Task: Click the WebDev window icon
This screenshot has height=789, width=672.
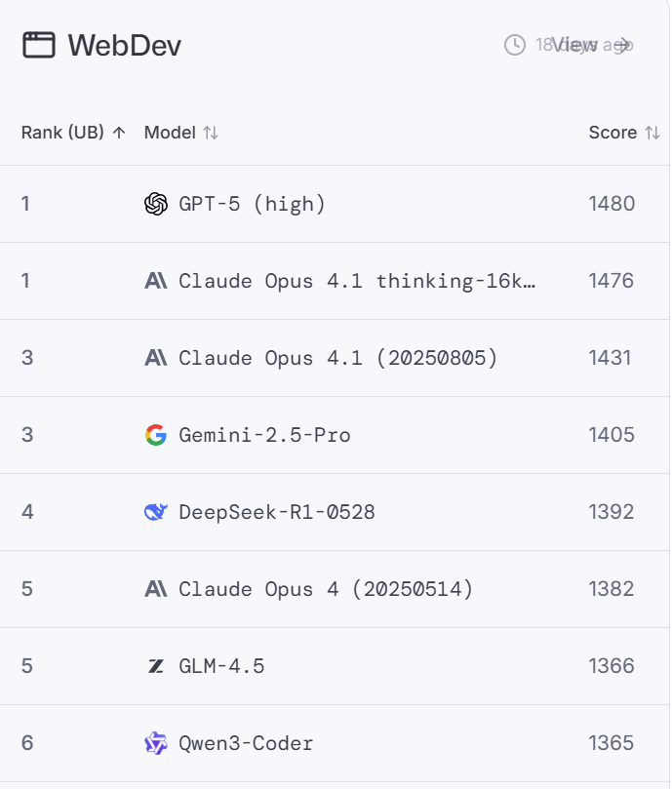Action: pyautogui.click(x=39, y=45)
